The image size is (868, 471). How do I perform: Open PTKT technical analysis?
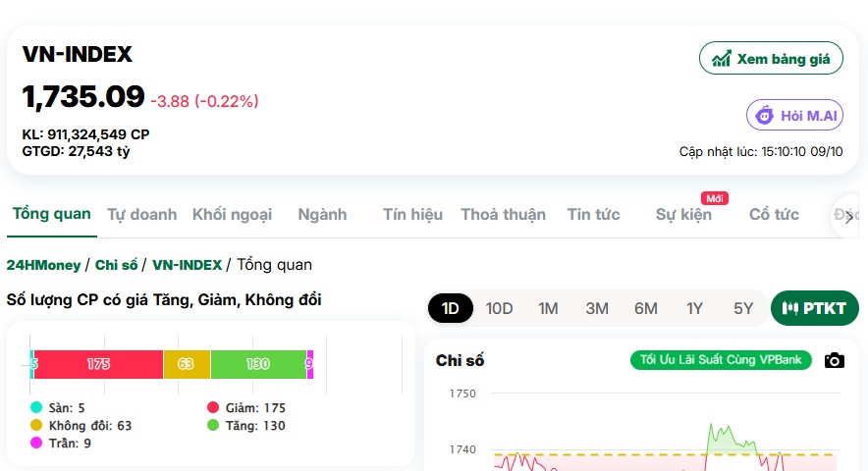pos(814,308)
